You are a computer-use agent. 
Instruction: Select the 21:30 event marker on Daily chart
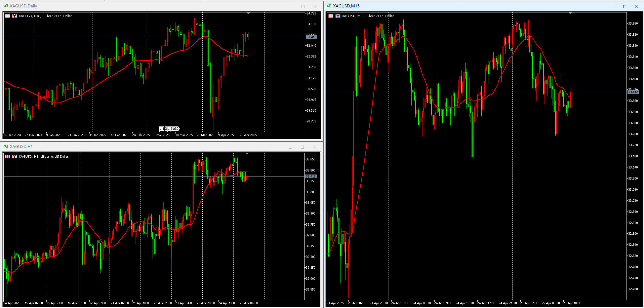175,128
